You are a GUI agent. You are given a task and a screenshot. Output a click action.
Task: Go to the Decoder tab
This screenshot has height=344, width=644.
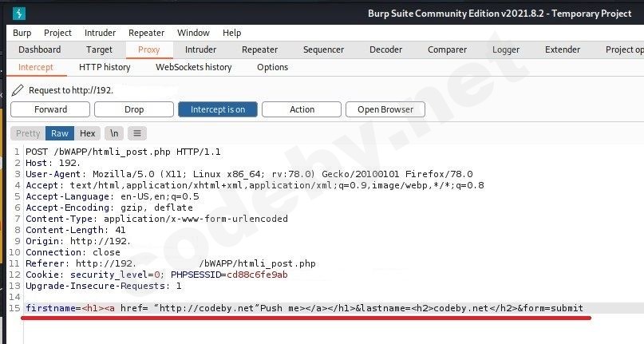[x=385, y=49]
